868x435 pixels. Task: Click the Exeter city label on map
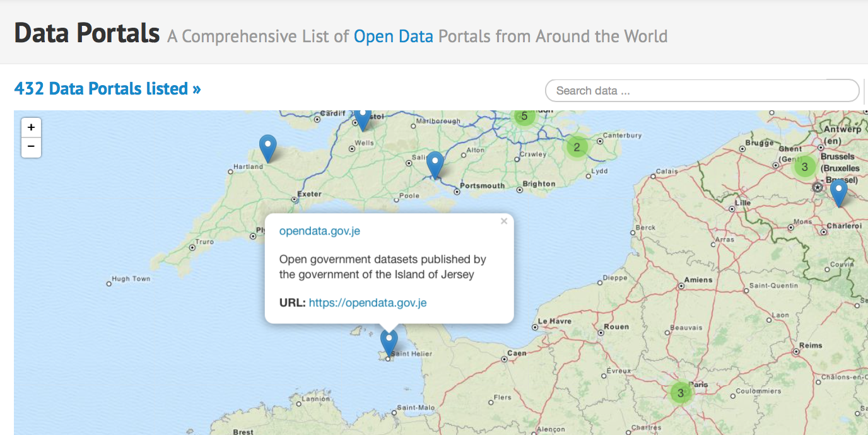[309, 194]
